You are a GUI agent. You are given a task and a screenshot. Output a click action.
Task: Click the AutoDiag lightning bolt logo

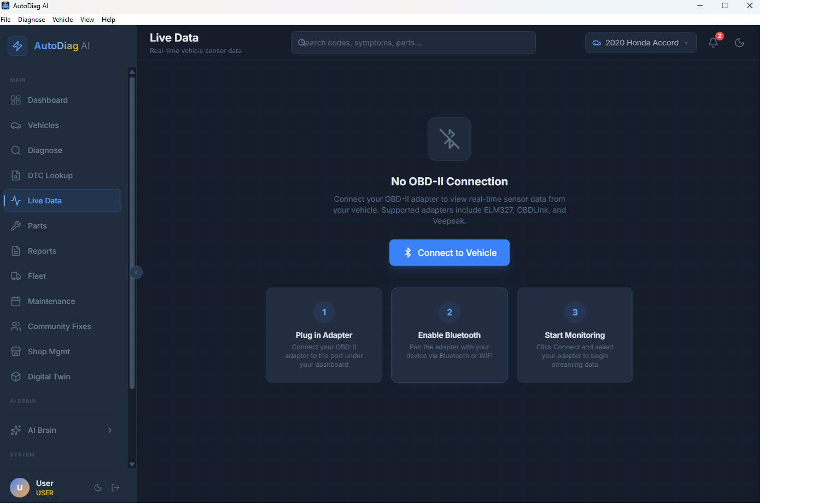coord(17,46)
